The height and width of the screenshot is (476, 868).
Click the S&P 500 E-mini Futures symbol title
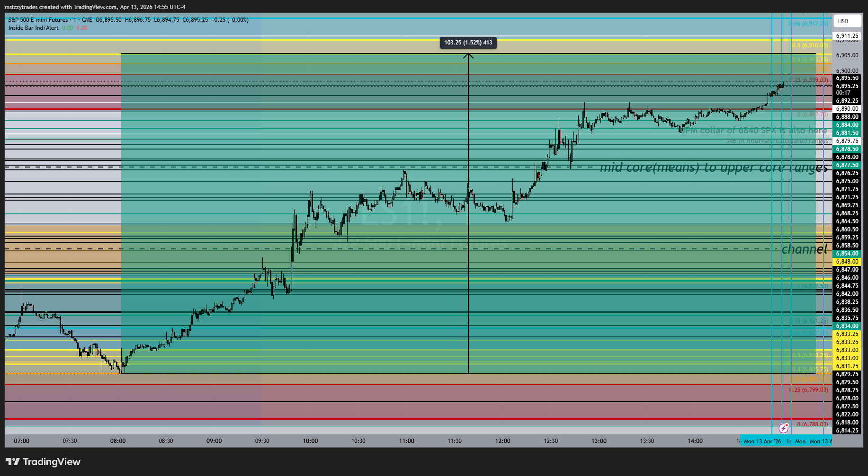(x=38, y=20)
